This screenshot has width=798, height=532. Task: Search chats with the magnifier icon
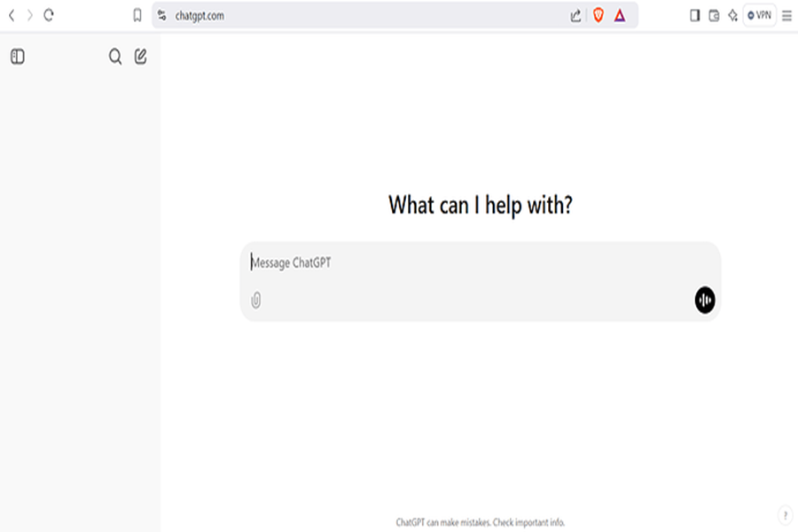coord(115,57)
